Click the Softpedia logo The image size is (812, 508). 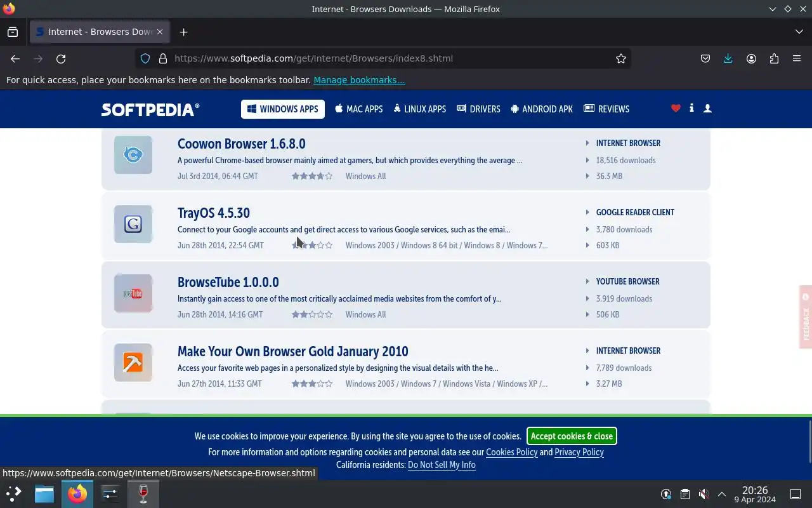coord(150,109)
